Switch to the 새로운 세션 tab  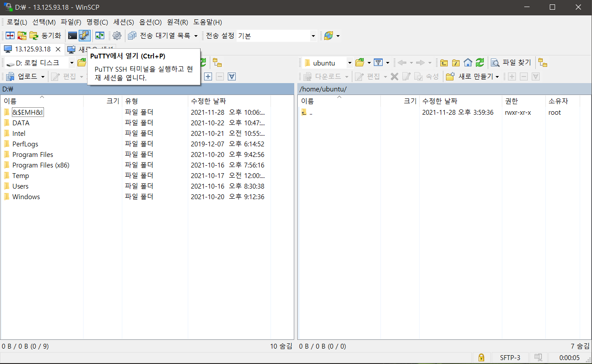pos(91,49)
